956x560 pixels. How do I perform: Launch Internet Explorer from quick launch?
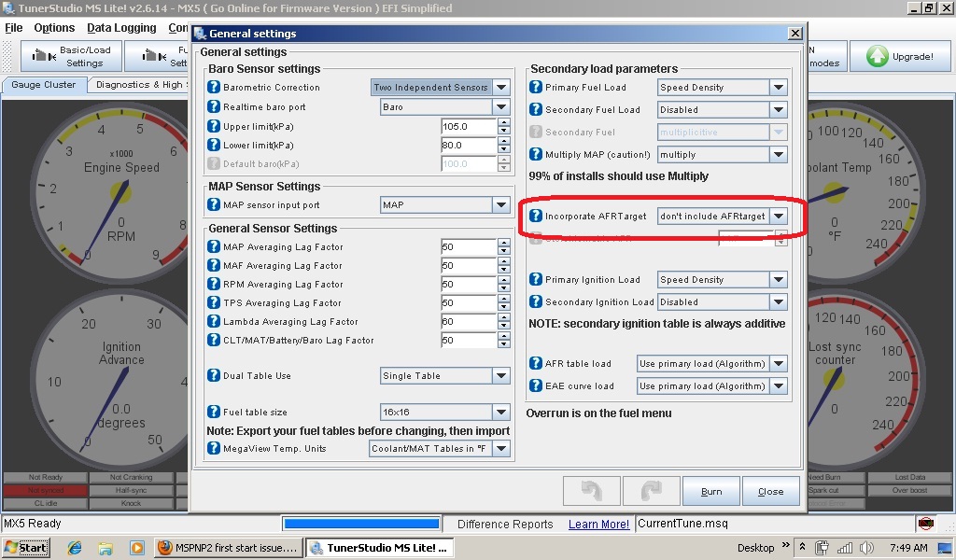[x=75, y=547]
